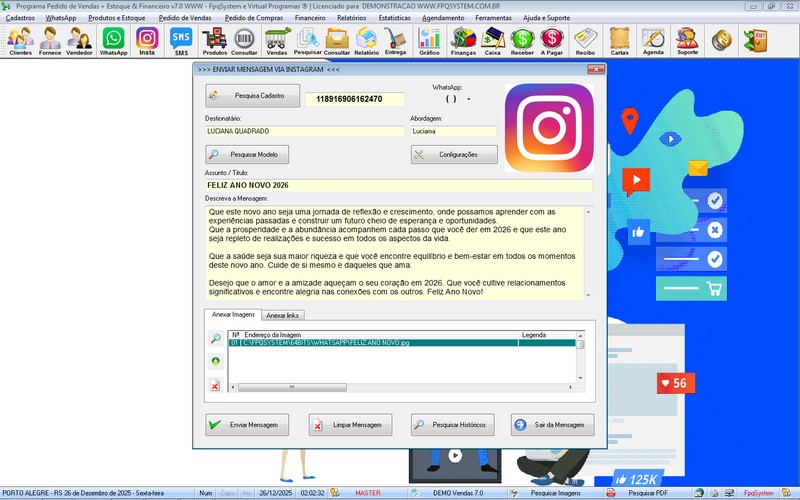Open the Cadastros menu
Screen dimensions: 800x500
tap(20, 18)
